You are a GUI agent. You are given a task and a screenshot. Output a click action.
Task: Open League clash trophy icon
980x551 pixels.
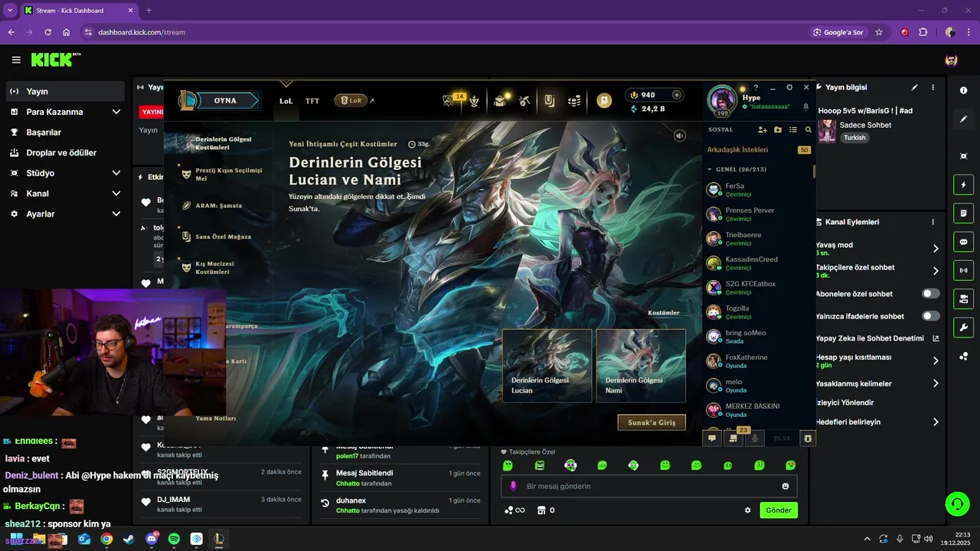pos(474,100)
